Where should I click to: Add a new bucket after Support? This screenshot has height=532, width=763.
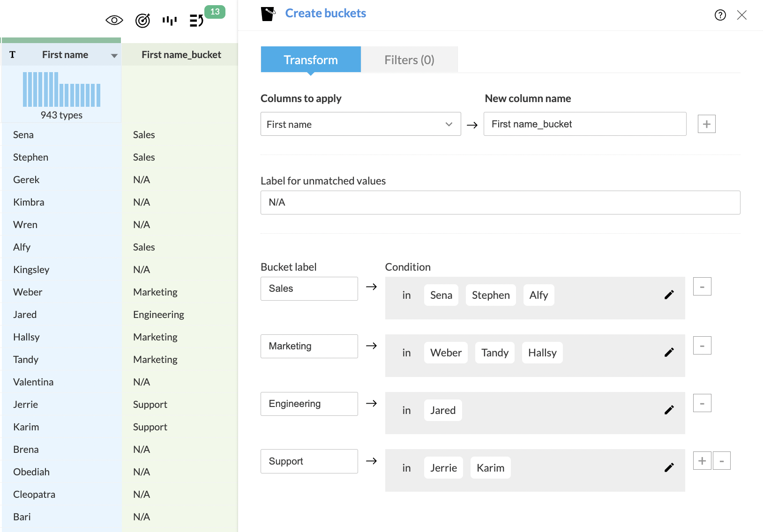[702, 461]
